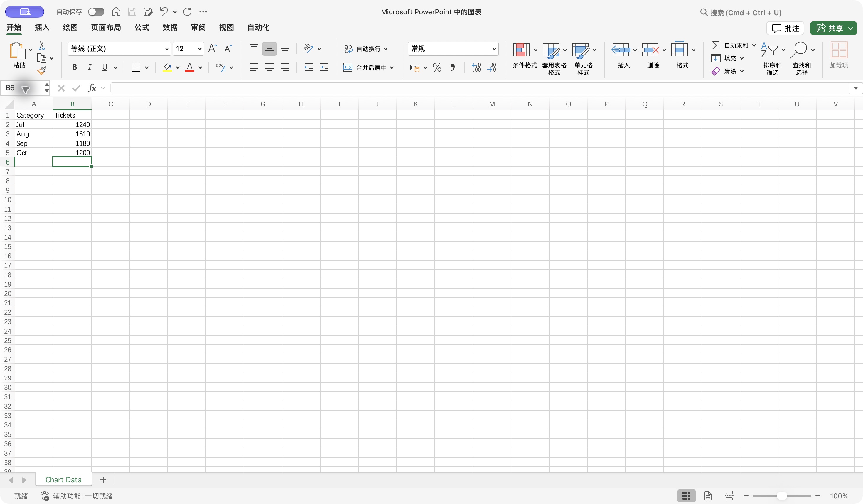Increase decimal places
The width and height of the screenshot is (863, 504).
[x=476, y=67]
